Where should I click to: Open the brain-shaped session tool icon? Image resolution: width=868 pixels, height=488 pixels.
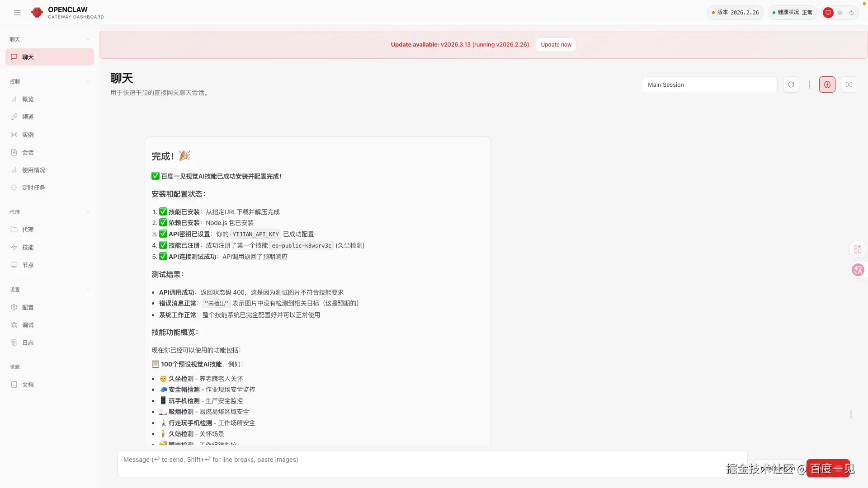click(826, 84)
